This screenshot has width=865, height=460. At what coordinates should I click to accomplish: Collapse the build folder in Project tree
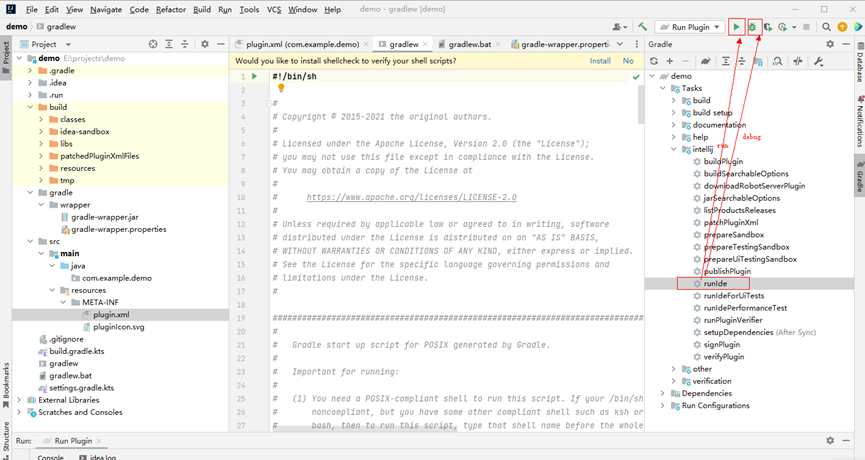click(30, 107)
